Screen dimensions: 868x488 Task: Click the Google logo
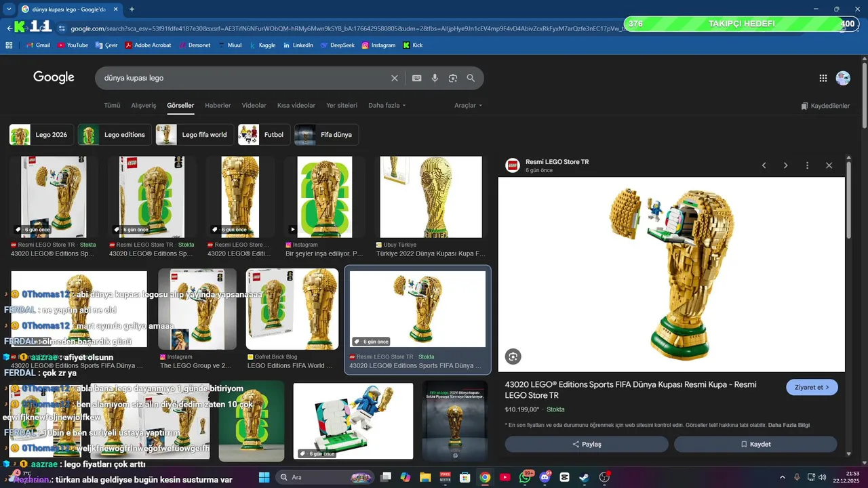tap(54, 77)
